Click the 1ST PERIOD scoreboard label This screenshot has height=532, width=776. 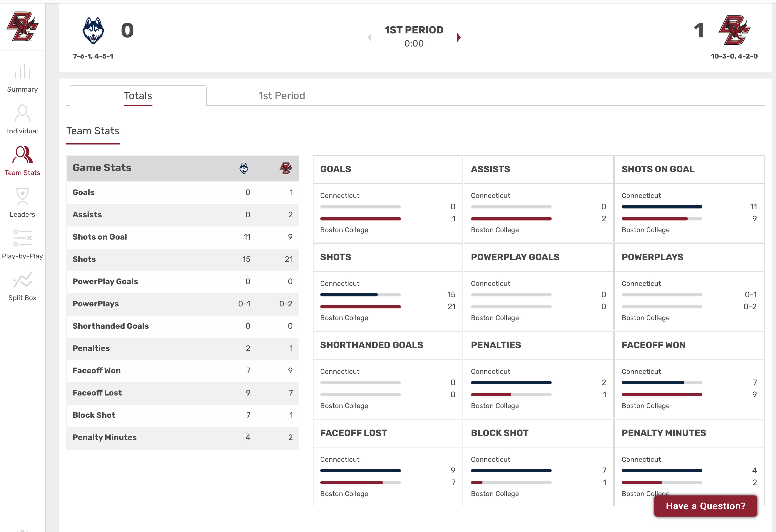[x=414, y=30]
